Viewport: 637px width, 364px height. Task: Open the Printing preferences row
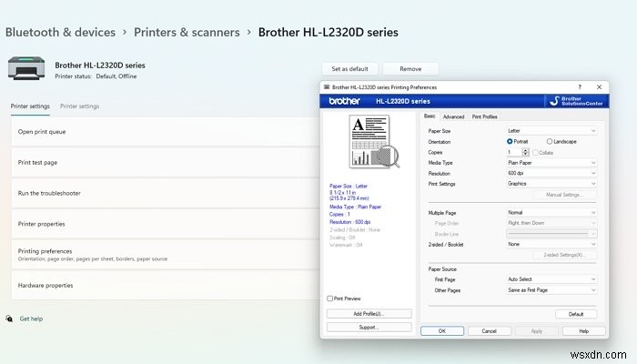pos(166,254)
